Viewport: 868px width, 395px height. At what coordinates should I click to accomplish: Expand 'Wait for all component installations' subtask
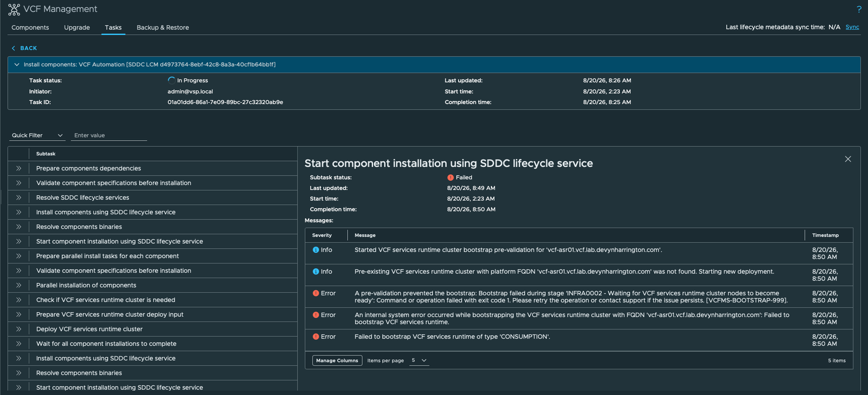pyautogui.click(x=18, y=343)
